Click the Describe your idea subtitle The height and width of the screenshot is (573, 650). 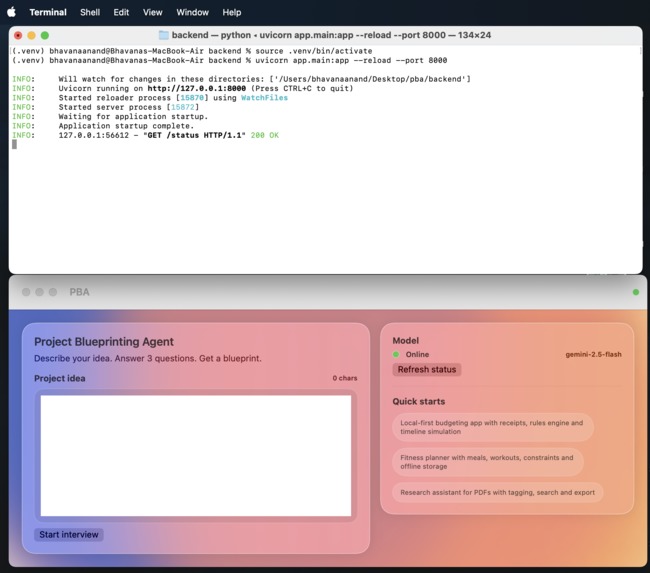(148, 358)
